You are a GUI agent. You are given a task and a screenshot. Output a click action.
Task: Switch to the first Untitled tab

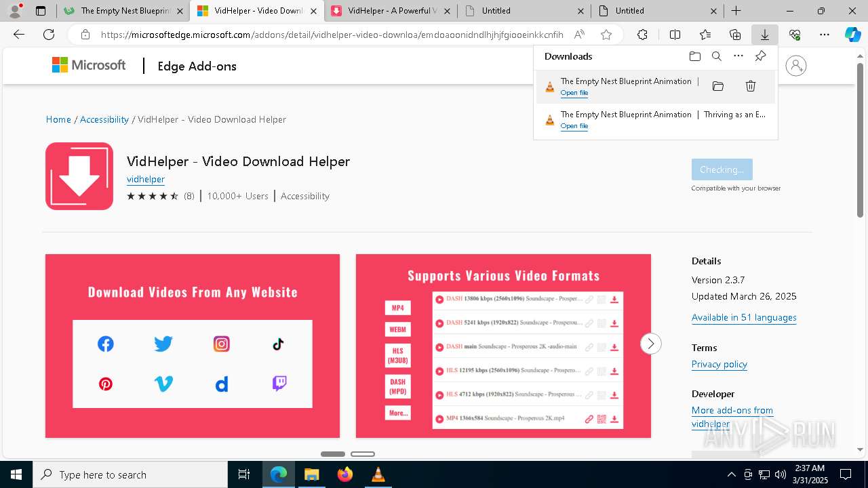524,11
